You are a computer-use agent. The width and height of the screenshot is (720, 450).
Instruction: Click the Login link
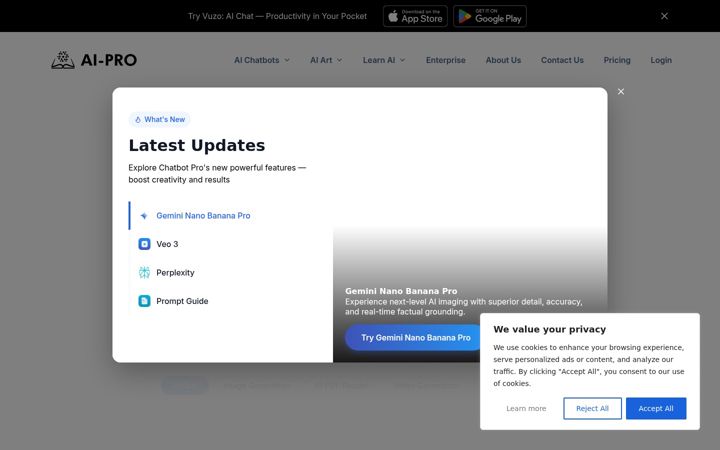661,60
